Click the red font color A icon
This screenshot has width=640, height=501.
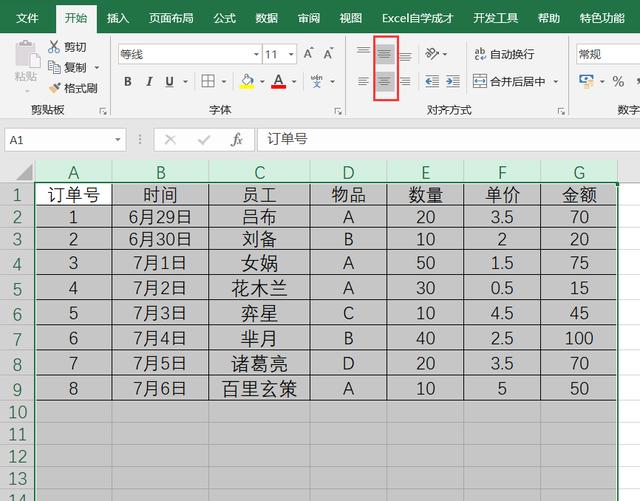point(278,81)
